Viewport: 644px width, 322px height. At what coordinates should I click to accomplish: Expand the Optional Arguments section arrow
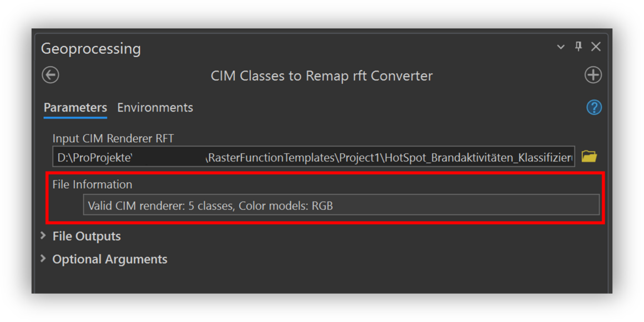pos(43,259)
